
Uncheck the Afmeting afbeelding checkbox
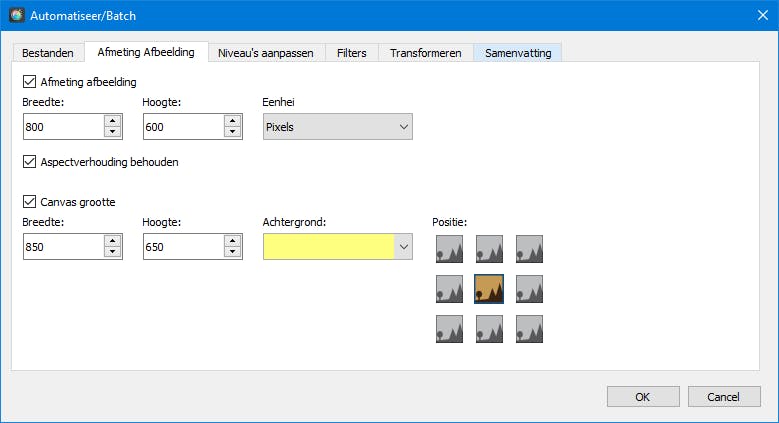click(x=29, y=82)
